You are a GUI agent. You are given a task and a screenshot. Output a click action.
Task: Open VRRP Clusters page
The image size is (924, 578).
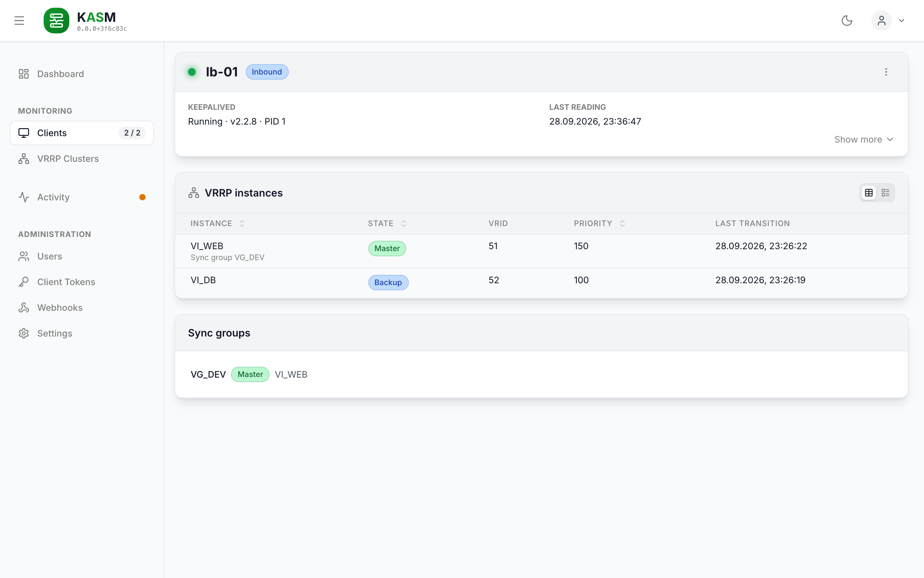[x=82, y=159]
